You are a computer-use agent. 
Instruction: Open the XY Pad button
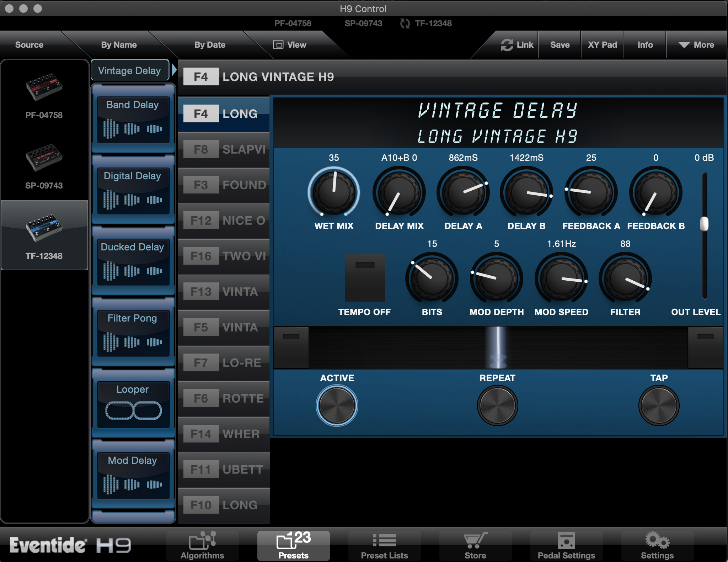click(x=602, y=45)
